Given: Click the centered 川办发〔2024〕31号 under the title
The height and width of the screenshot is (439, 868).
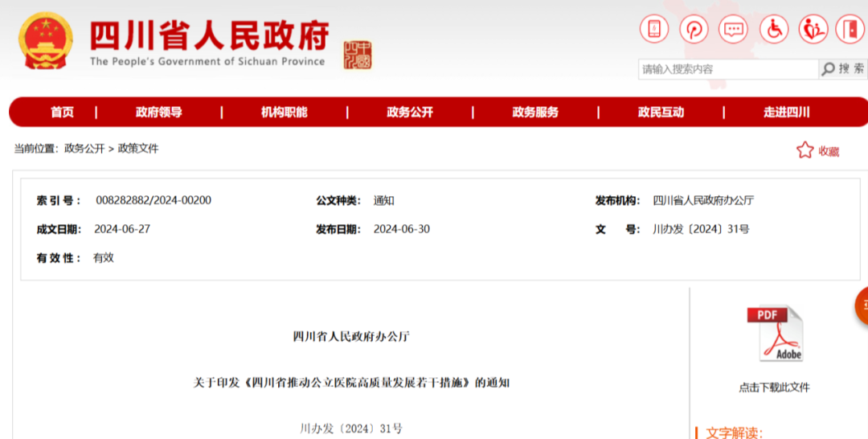Looking at the screenshot, I should coord(351,429).
